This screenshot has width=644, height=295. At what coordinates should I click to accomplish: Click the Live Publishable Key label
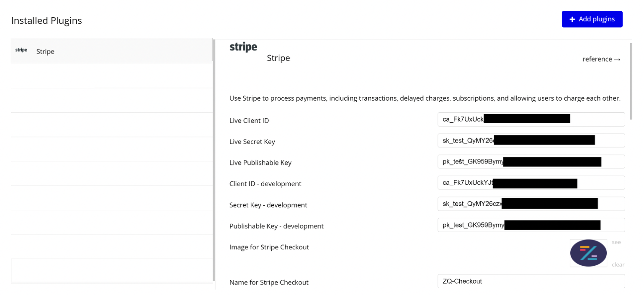click(x=260, y=163)
